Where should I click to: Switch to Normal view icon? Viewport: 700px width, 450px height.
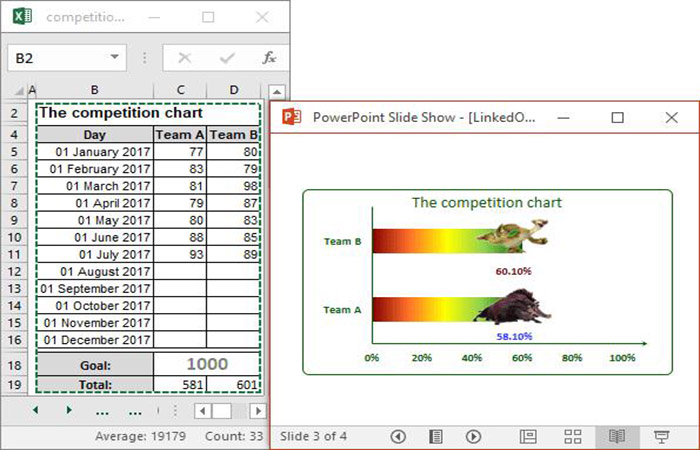[x=528, y=436]
